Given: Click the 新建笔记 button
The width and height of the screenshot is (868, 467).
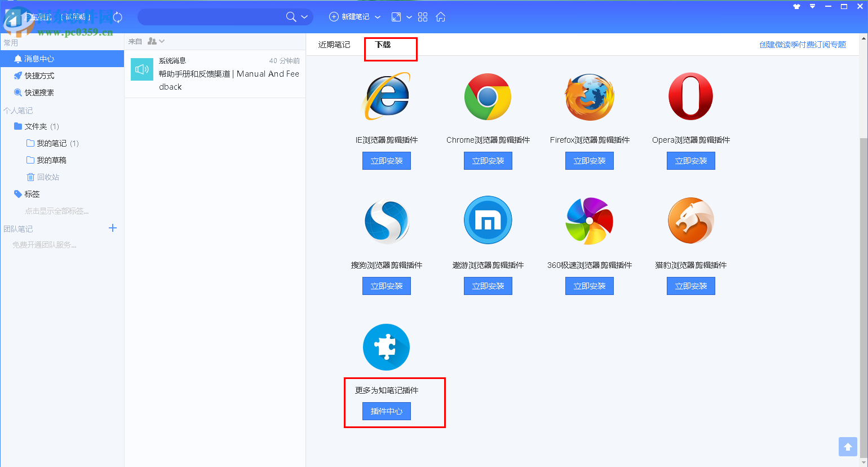Looking at the screenshot, I should point(349,17).
